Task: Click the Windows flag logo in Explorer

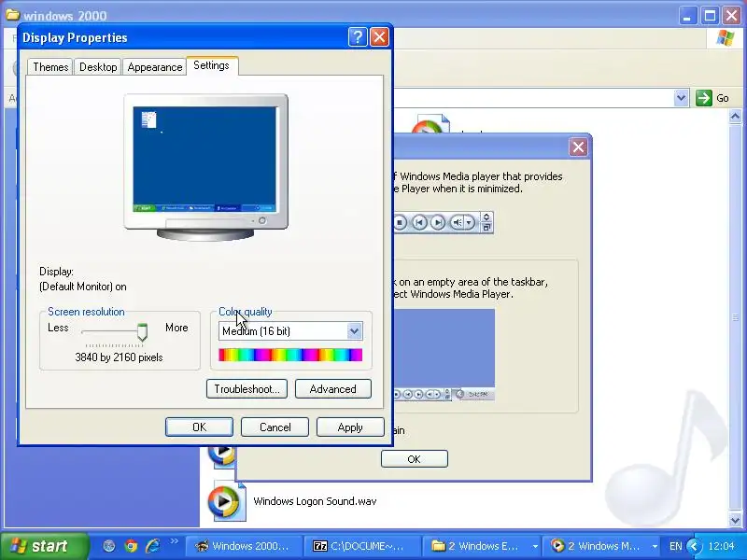Action: coord(726,38)
